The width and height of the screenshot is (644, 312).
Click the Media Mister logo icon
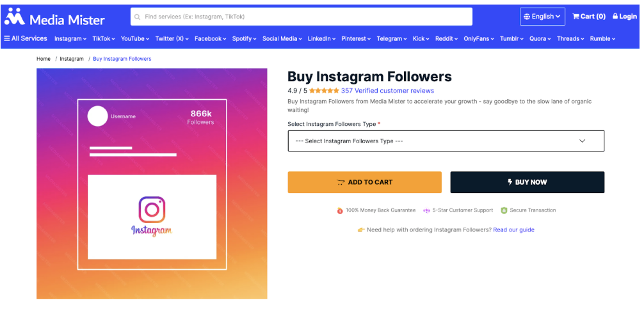click(x=14, y=17)
